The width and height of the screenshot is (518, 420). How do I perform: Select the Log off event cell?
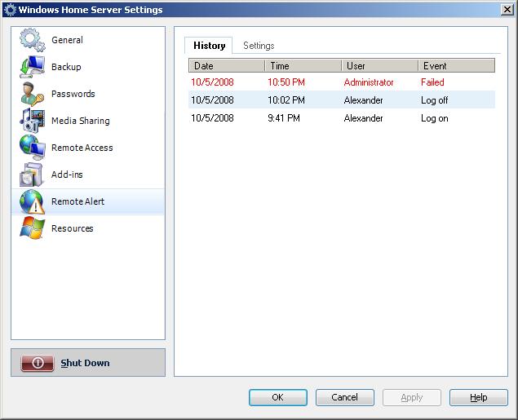pyautogui.click(x=435, y=100)
